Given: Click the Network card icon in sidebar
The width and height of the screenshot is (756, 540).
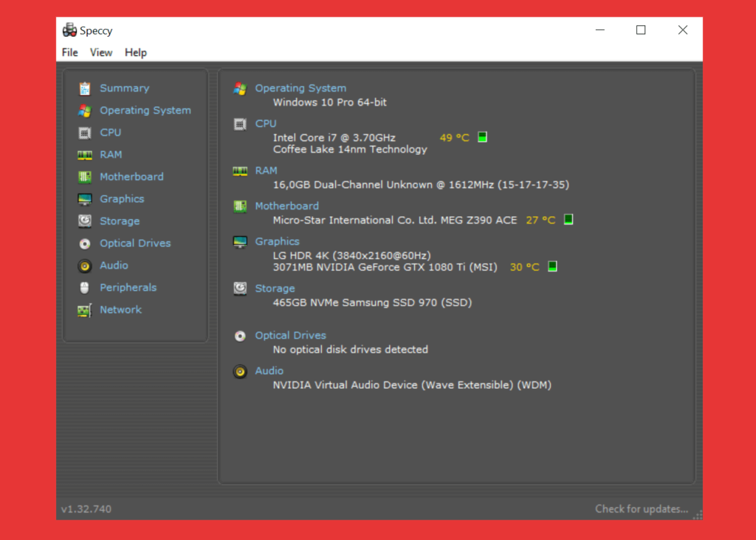Looking at the screenshot, I should pyautogui.click(x=85, y=311).
